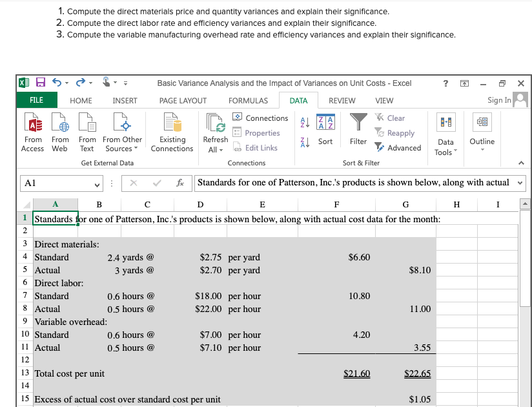Open workbook Connections dialog
Image resolution: width=532 pixels, height=407 pixels.
(261, 118)
